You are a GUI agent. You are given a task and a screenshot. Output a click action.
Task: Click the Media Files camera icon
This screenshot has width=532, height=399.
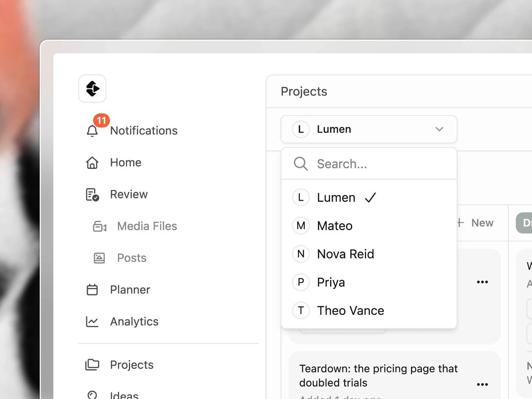pos(99,226)
